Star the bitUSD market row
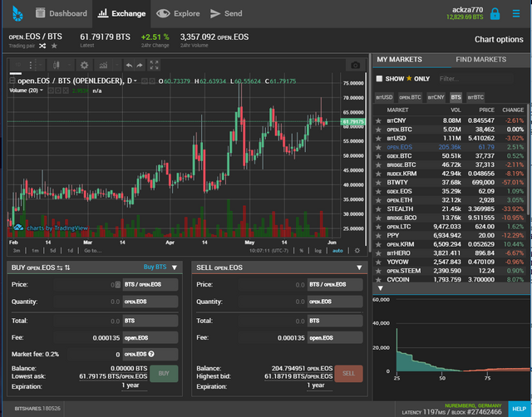 (378, 139)
